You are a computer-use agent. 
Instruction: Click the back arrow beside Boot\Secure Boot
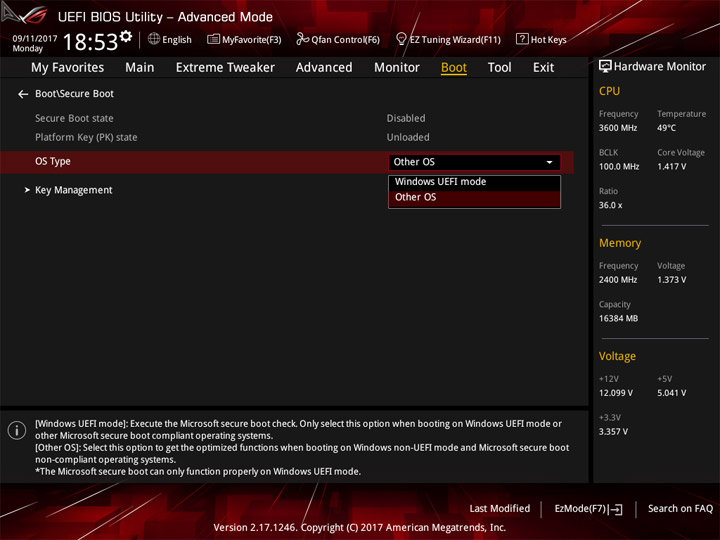pos(23,94)
